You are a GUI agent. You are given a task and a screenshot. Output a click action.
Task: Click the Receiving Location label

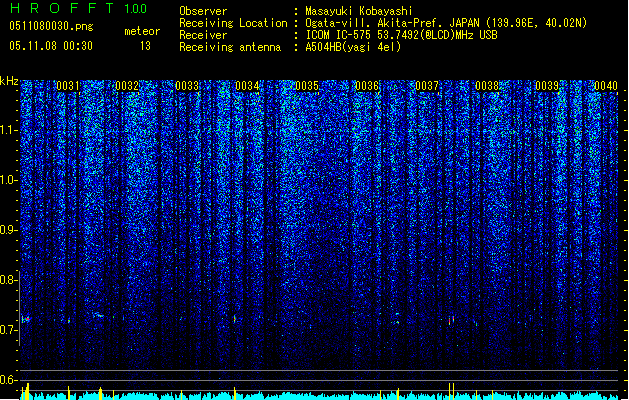point(233,23)
